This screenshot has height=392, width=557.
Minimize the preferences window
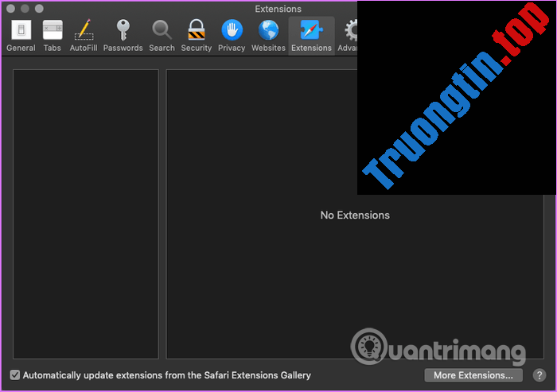click(25, 8)
